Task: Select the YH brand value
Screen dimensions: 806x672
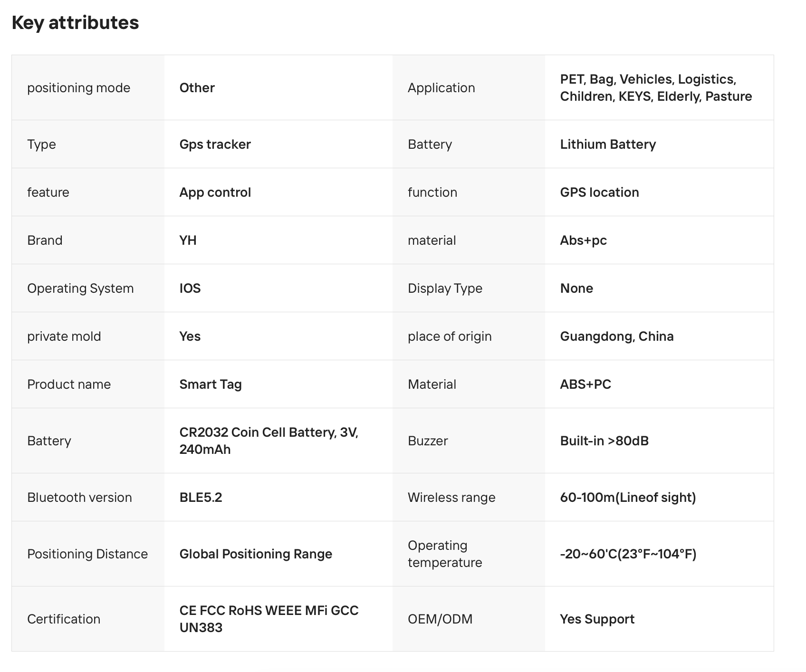Action: point(188,240)
